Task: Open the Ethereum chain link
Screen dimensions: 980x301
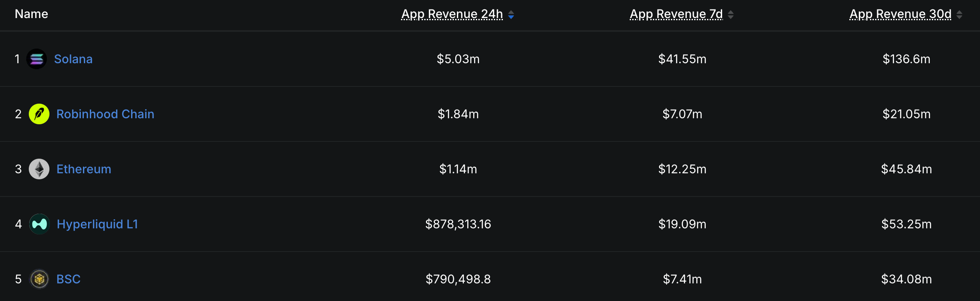Action: (84, 169)
